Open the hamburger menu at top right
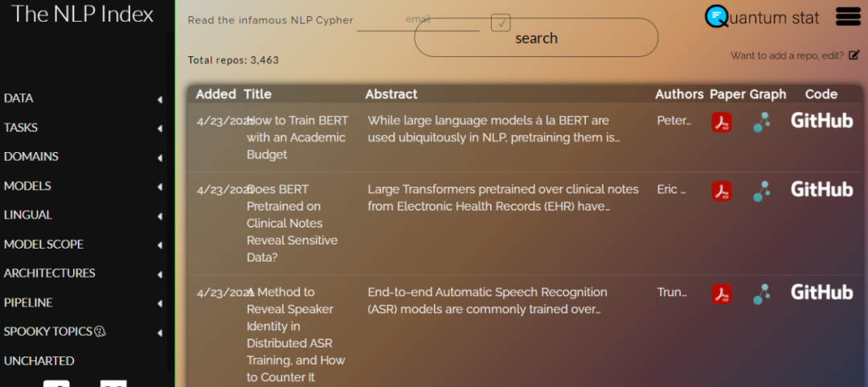Image resolution: width=868 pixels, height=387 pixels. coord(848,16)
